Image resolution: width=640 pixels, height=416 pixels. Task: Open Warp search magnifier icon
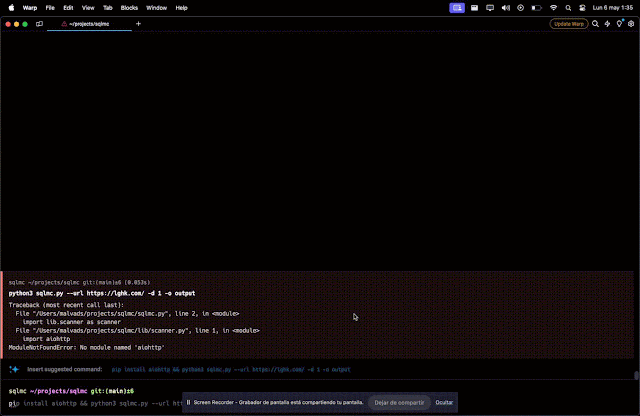596,23
